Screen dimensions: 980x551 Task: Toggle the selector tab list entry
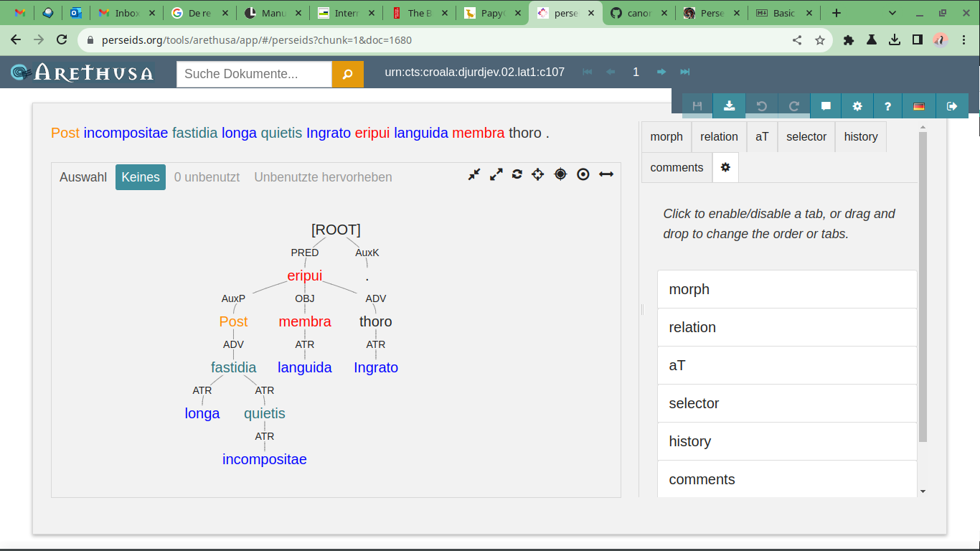pyautogui.click(x=787, y=403)
